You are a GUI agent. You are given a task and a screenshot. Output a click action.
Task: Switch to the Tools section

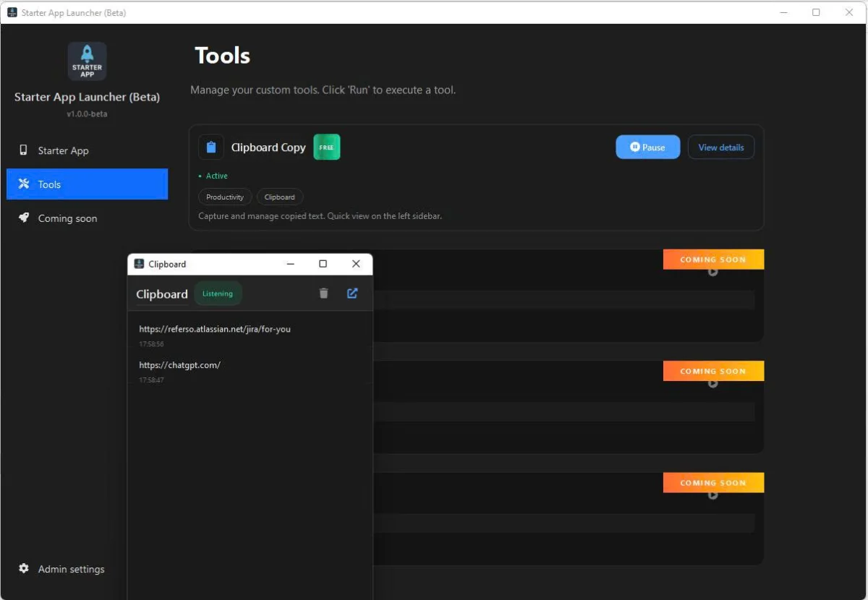[87, 184]
